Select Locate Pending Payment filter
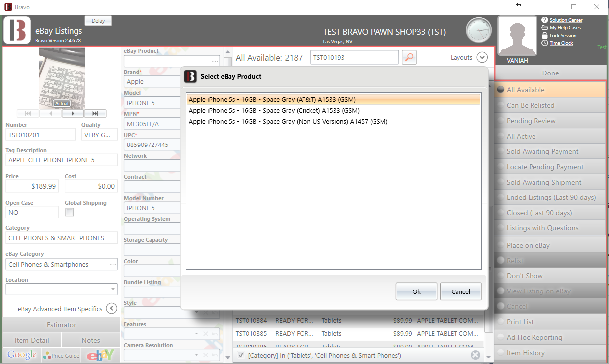Screen dimensions: 609x364 pyautogui.click(x=550, y=167)
